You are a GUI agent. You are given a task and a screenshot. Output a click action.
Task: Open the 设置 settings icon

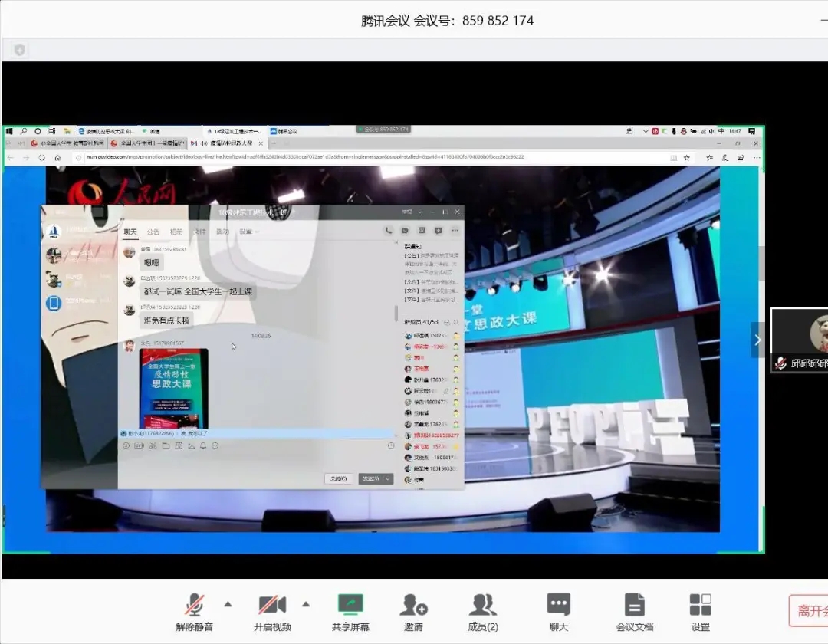tap(700, 606)
